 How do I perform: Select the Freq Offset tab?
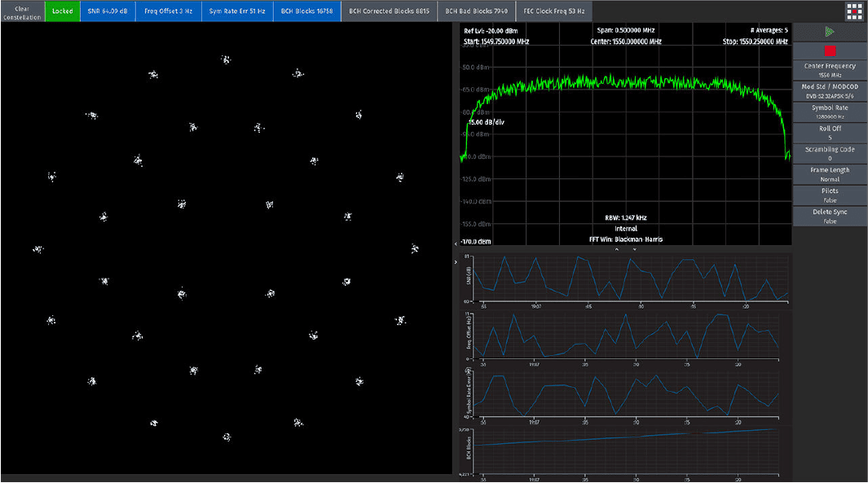point(168,11)
